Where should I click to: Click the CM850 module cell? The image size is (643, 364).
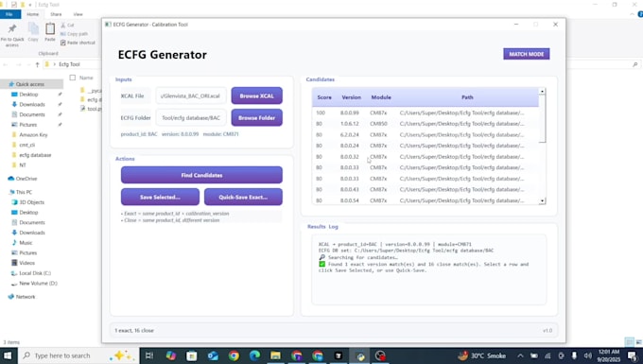pos(378,124)
